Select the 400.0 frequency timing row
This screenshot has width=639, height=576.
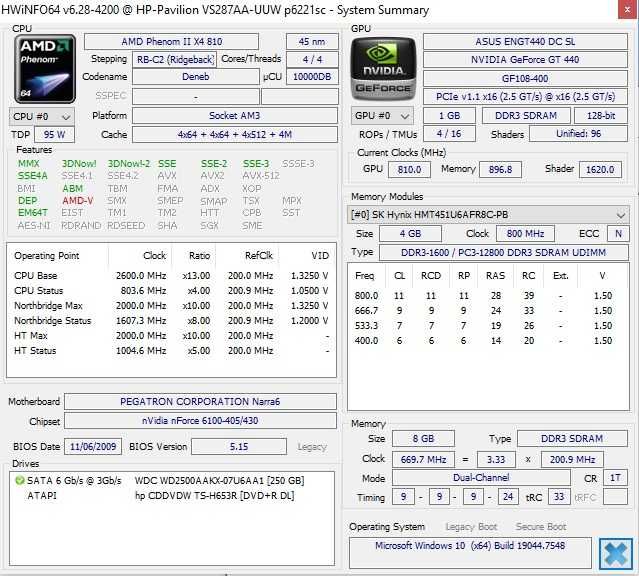point(488,341)
